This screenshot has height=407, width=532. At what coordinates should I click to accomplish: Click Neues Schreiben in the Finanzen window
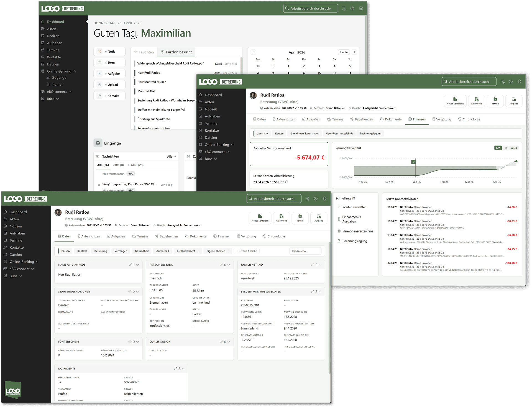455,101
